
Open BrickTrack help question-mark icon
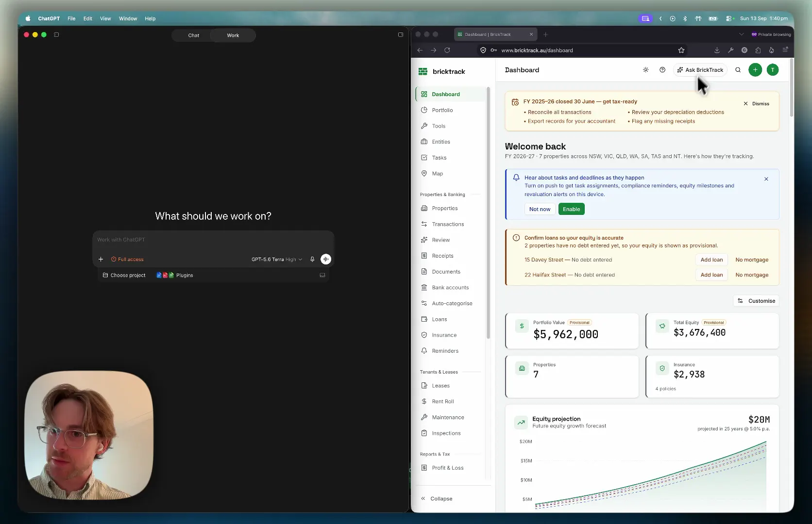pyautogui.click(x=662, y=70)
